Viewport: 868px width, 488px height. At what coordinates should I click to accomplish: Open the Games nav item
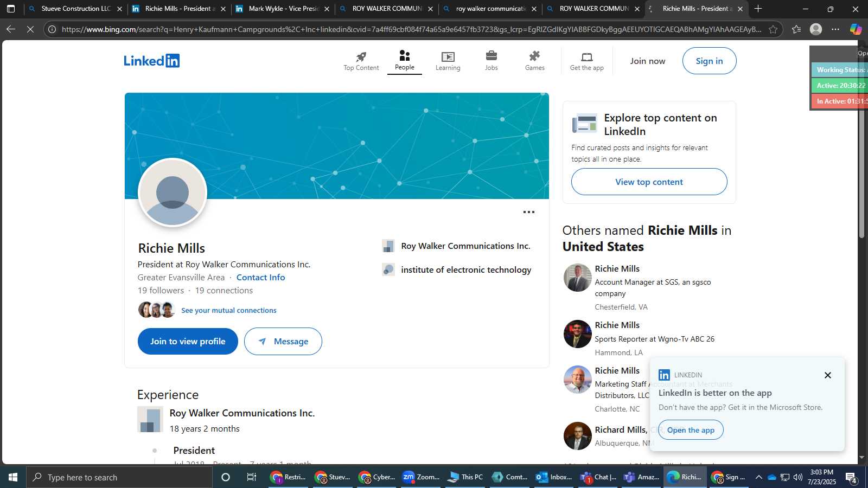(x=534, y=61)
